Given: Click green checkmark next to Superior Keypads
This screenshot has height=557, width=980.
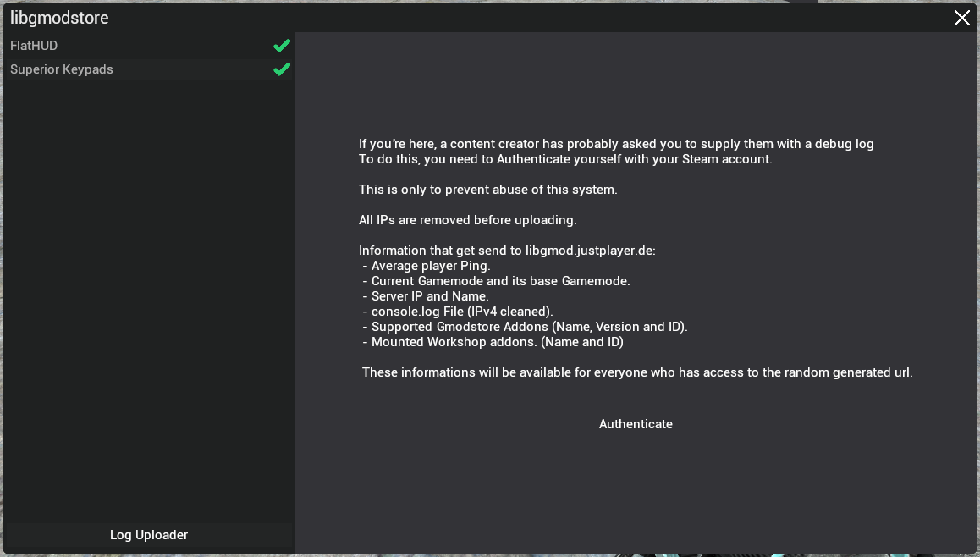Looking at the screenshot, I should coord(282,69).
